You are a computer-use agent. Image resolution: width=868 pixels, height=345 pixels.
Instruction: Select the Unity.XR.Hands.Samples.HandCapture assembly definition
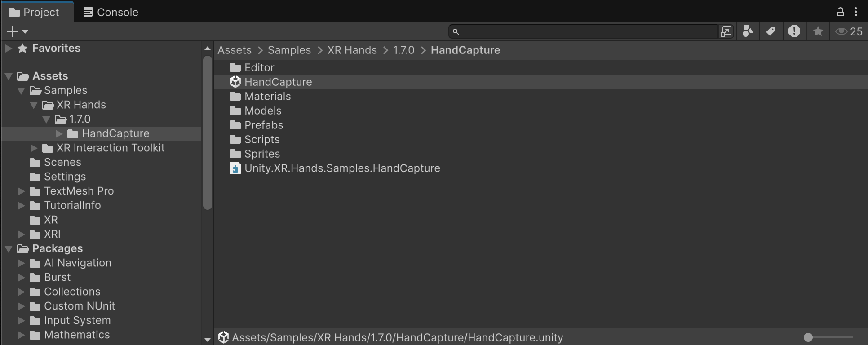[x=342, y=168]
